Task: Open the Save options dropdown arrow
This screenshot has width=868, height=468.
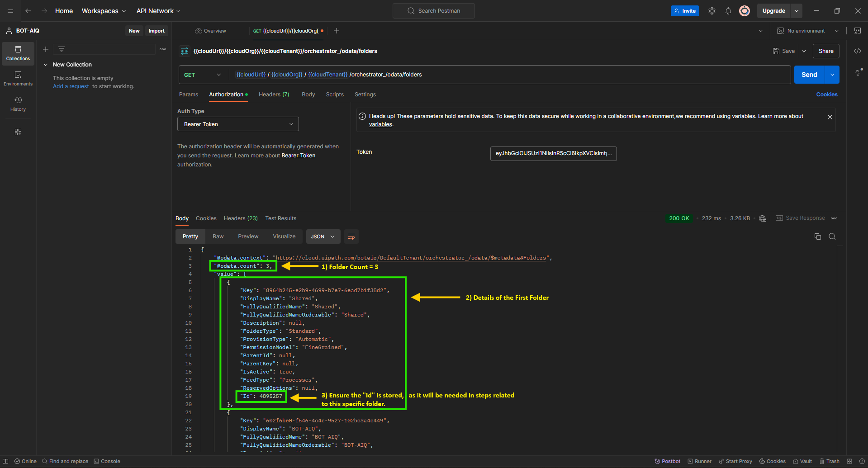Action: pyautogui.click(x=804, y=51)
